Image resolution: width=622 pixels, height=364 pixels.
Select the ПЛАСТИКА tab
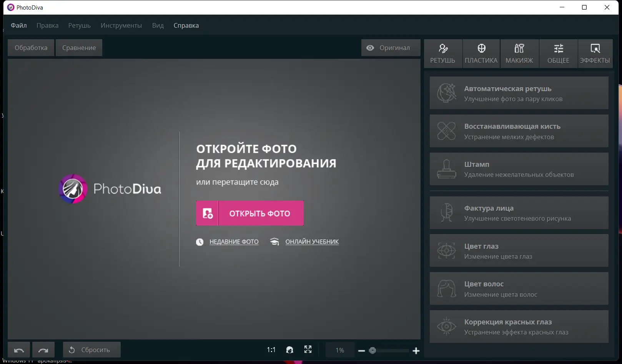[x=481, y=53]
